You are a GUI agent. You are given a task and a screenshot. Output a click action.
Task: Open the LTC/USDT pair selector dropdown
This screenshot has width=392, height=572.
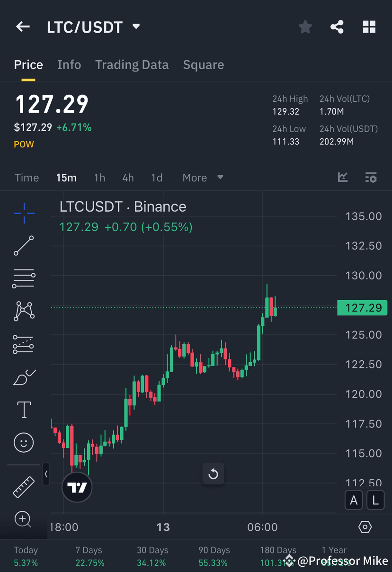click(x=135, y=27)
